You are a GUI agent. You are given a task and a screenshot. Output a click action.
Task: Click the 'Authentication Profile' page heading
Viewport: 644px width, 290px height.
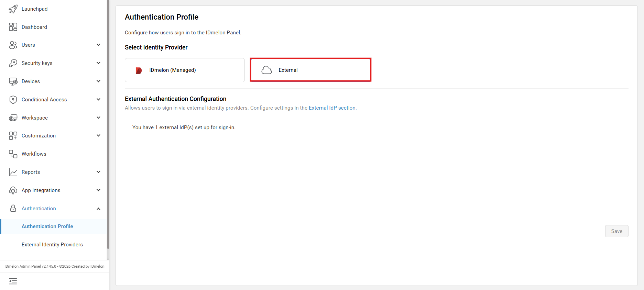(x=162, y=17)
